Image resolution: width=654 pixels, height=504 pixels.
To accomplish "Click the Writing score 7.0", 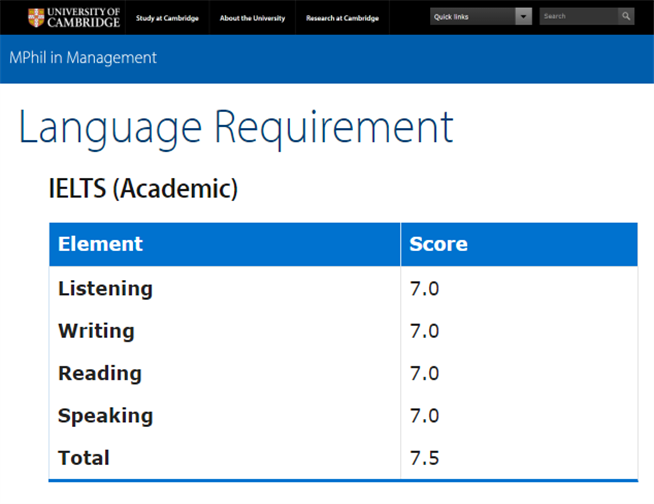I will (x=425, y=331).
